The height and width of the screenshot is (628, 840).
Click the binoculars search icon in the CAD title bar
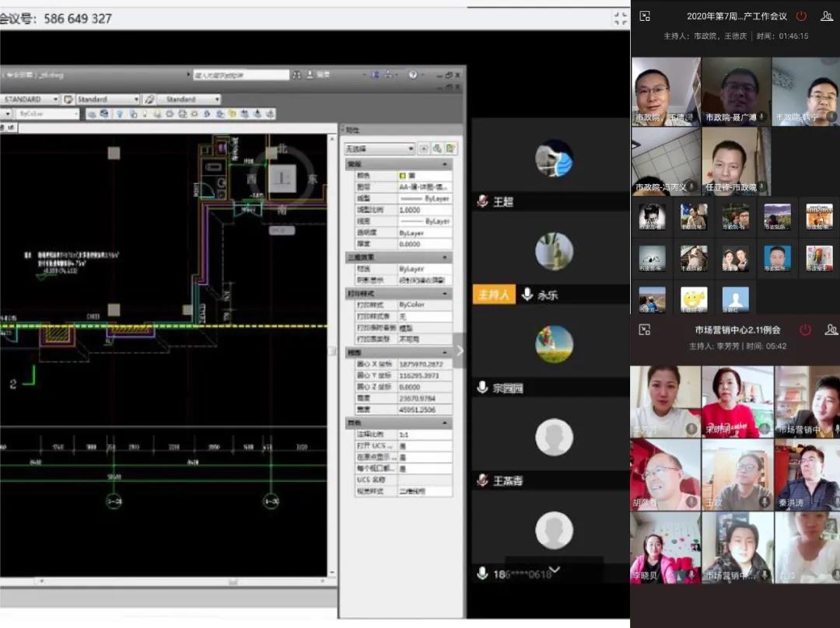pos(296,75)
